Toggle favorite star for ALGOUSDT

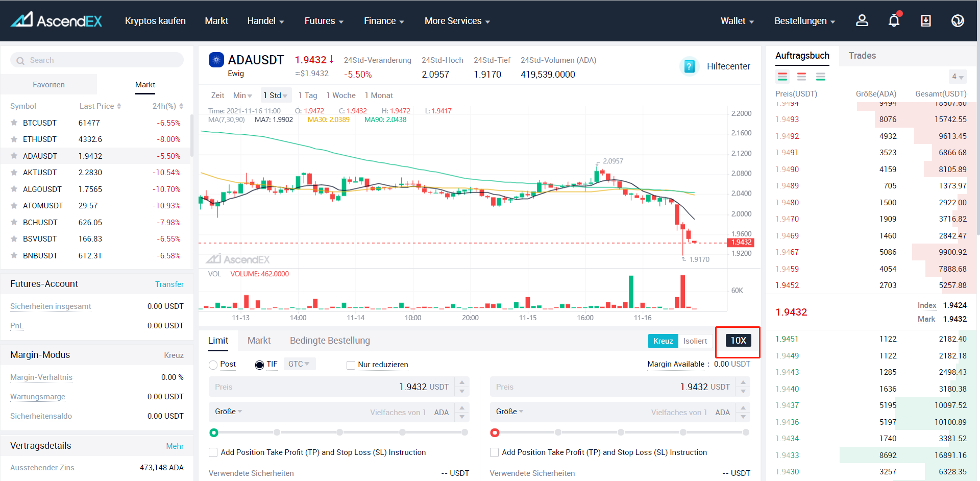click(x=14, y=189)
